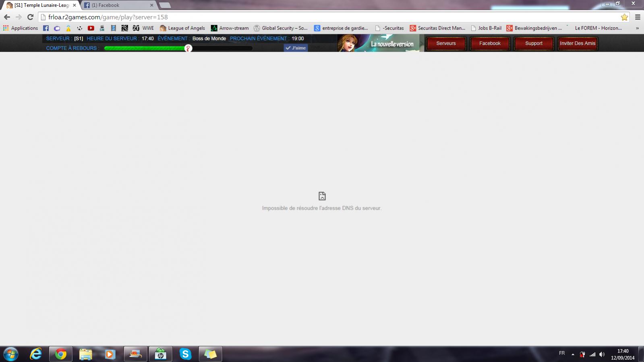
Task: Open the Facebook bookmark icon in bookmarks bar
Action: click(x=46, y=28)
